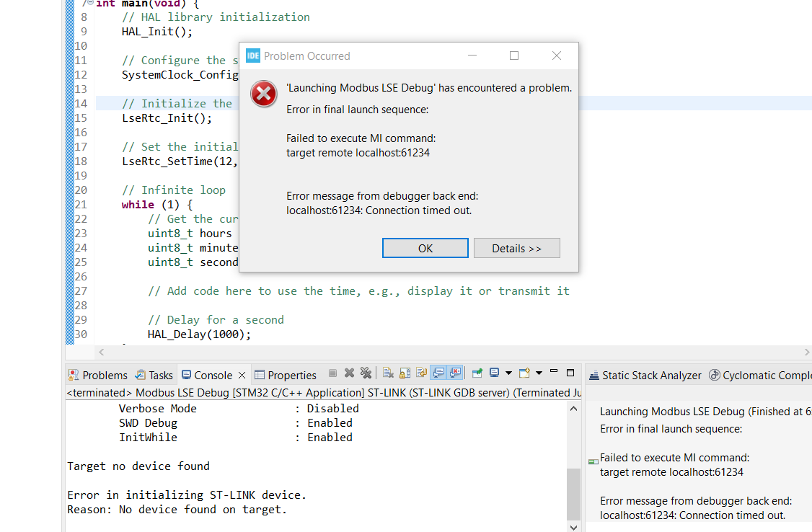This screenshot has width=812, height=532.
Task: Click the Open Console icon
Action: pos(524,373)
